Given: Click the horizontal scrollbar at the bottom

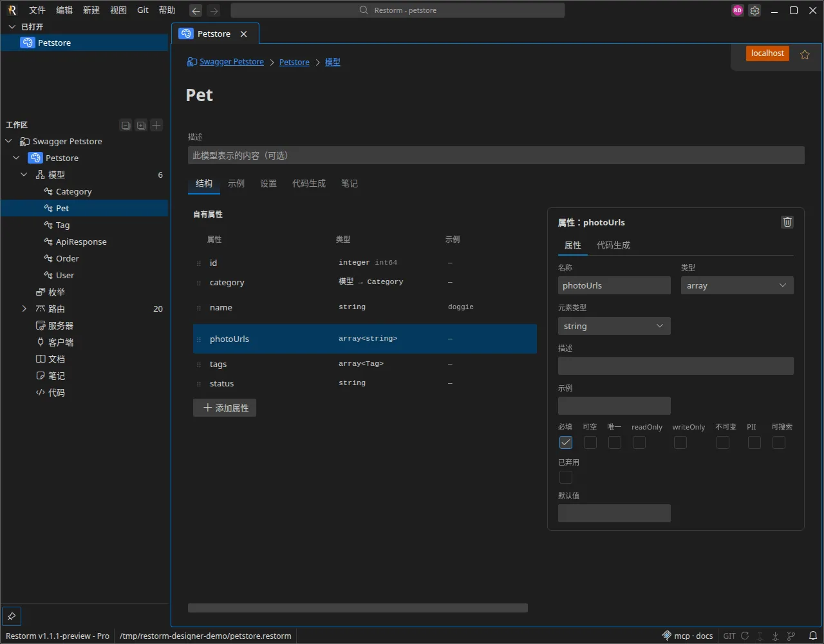Looking at the screenshot, I should click(358, 608).
